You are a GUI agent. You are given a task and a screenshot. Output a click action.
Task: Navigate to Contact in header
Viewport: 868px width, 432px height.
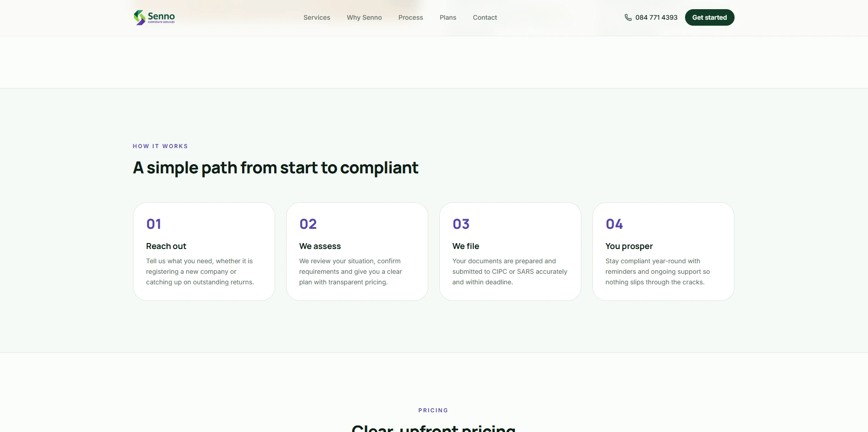point(485,17)
